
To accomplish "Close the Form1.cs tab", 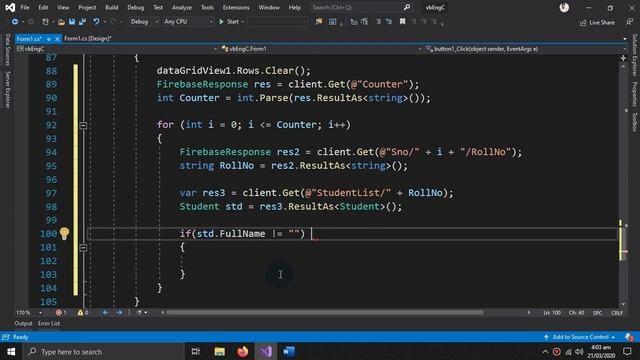I will [57, 39].
